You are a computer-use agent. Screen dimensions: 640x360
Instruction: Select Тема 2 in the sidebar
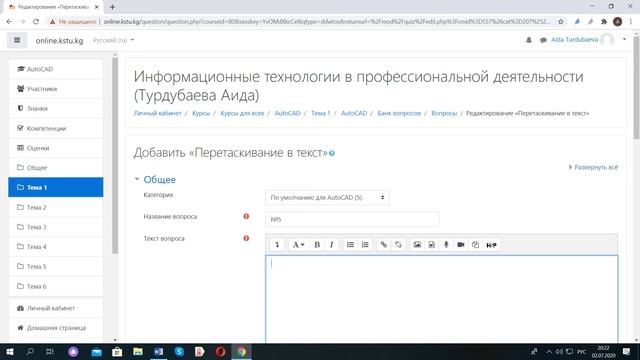tap(56, 207)
